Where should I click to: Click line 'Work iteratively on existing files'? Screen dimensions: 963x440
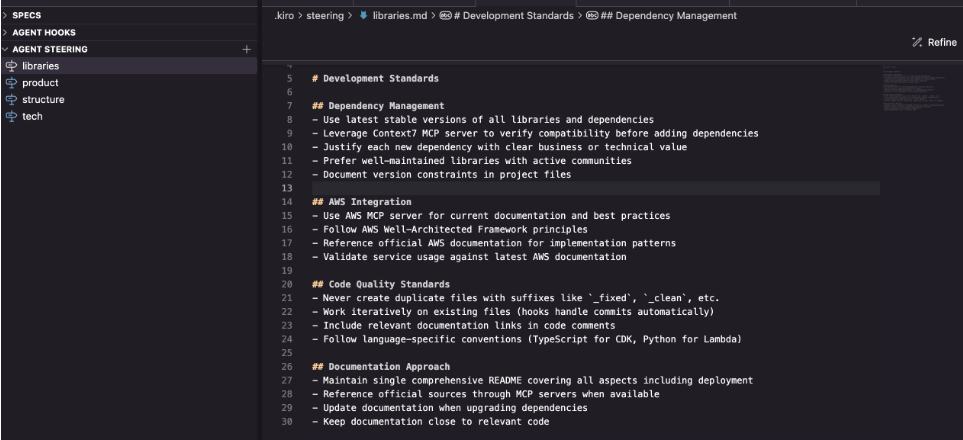513,312
